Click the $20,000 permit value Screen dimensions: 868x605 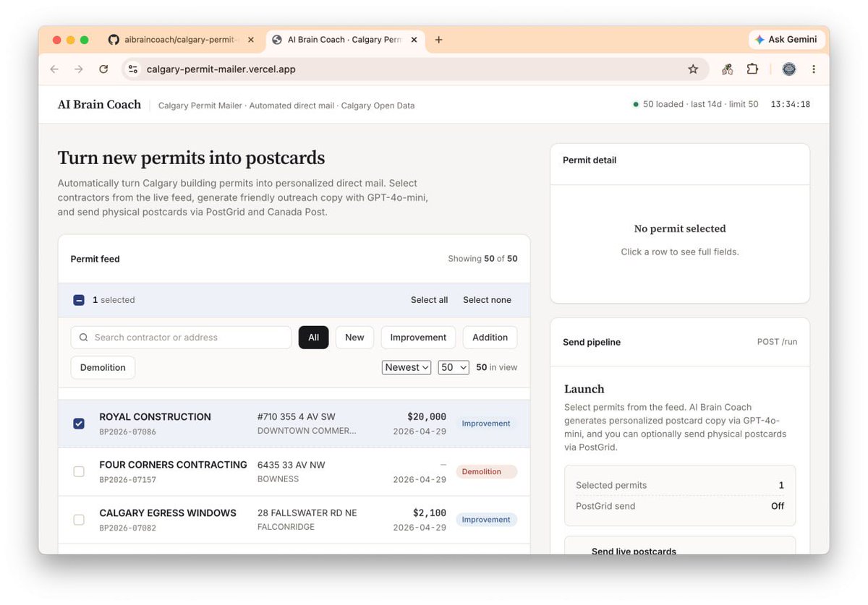(427, 417)
